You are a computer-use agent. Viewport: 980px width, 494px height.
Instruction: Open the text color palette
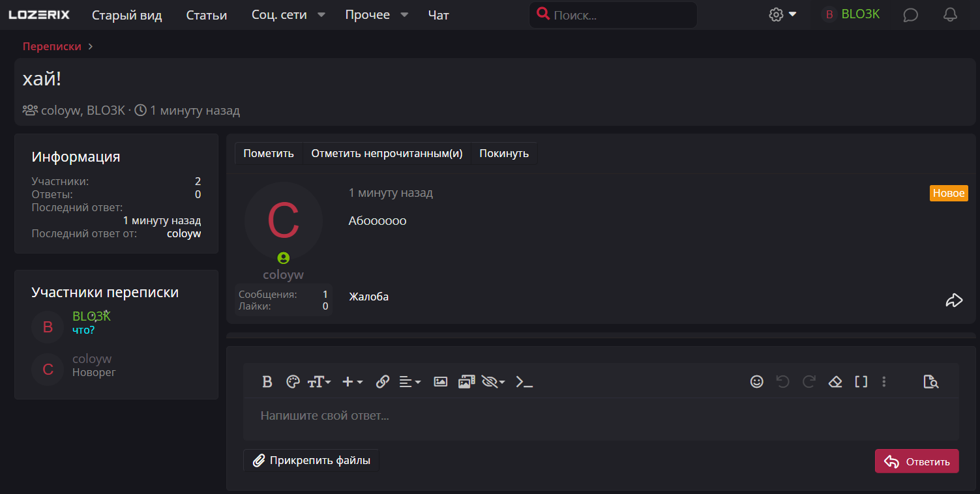click(293, 382)
